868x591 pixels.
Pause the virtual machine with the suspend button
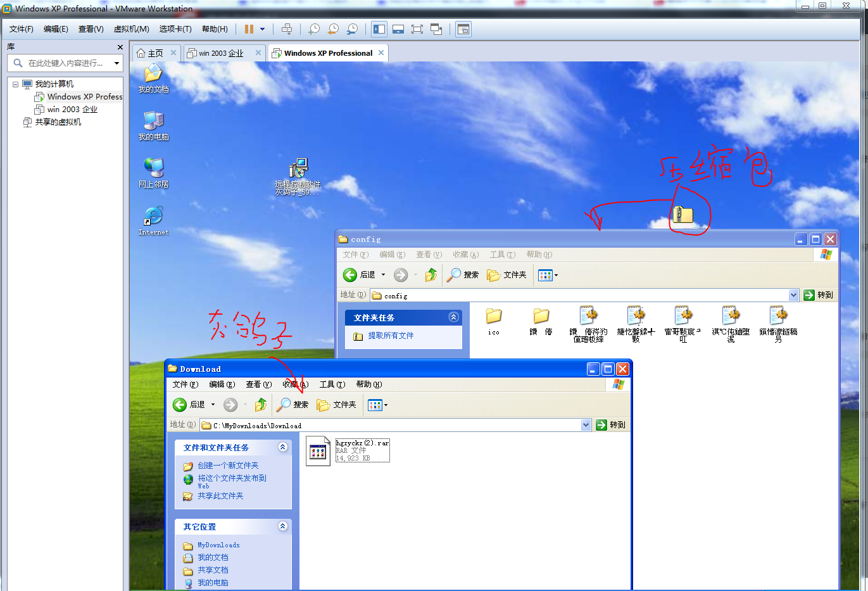[249, 29]
